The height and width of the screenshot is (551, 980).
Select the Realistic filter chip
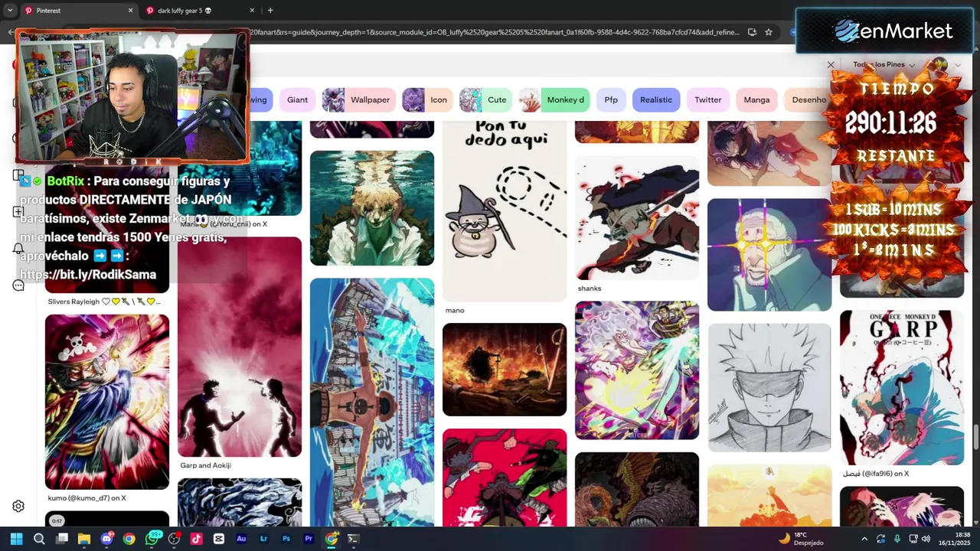click(656, 100)
